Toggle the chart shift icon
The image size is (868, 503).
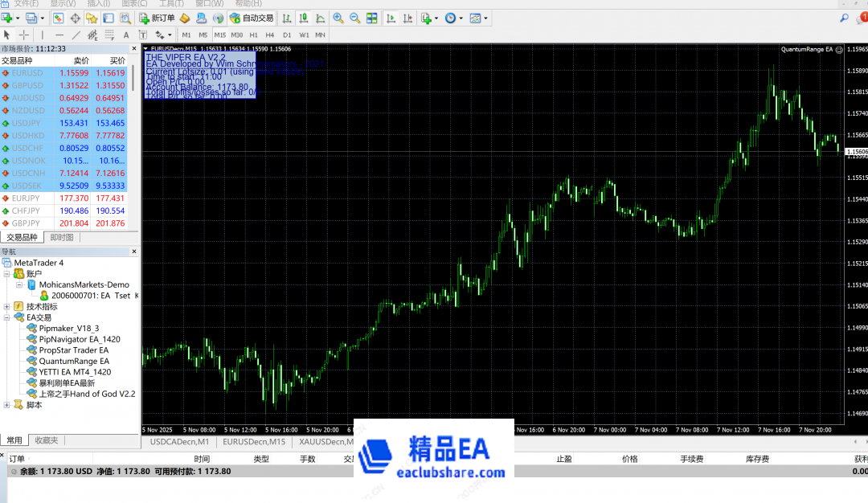pos(408,18)
